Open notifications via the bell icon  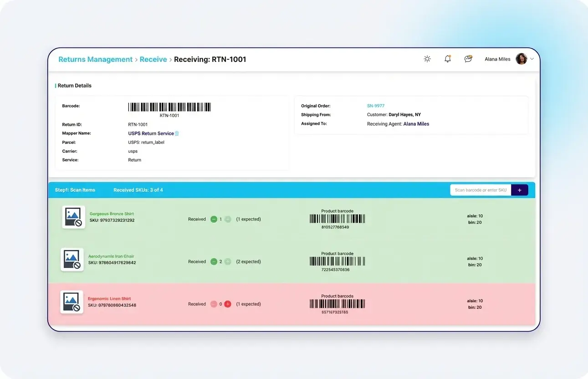pos(447,59)
